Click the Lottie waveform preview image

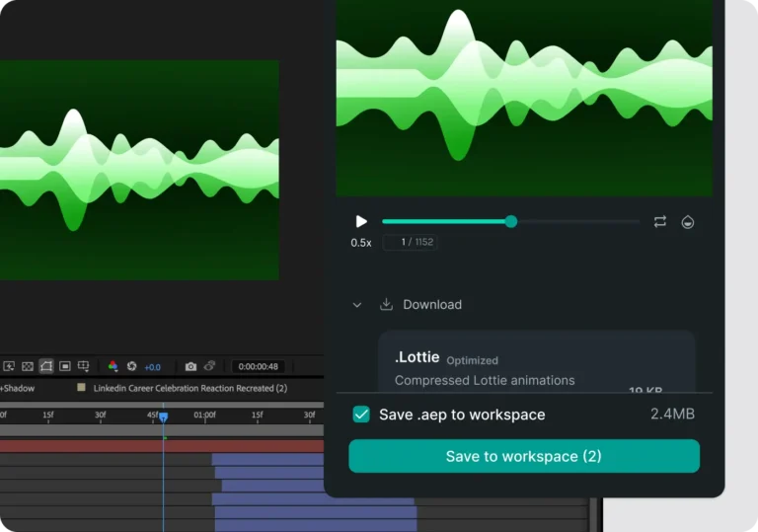tap(524, 98)
